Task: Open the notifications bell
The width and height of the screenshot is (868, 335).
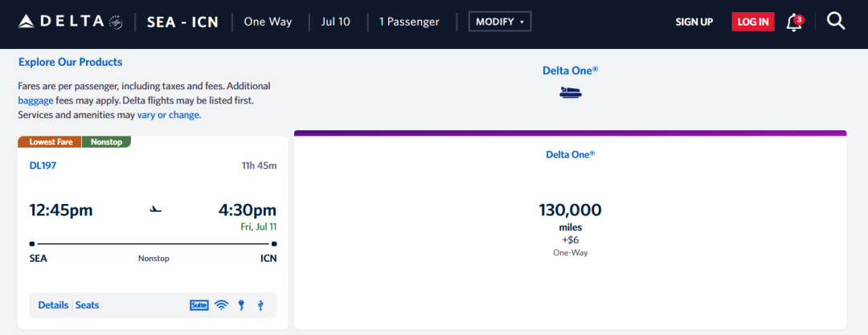Action: [x=794, y=22]
